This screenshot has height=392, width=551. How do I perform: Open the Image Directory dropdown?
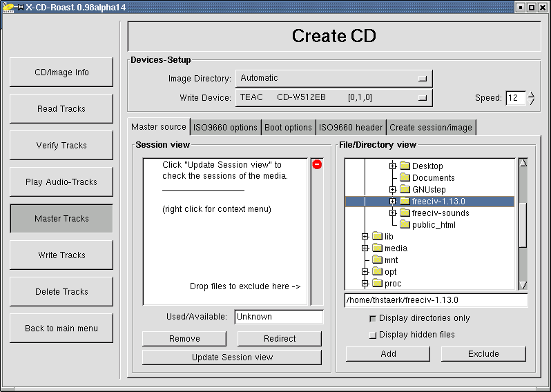[333, 78]
